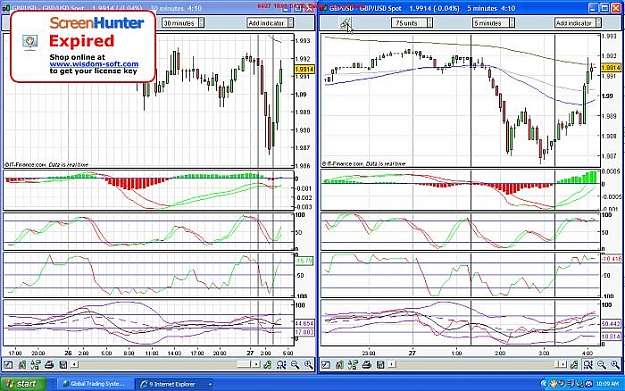
Task: Zoom out the left chart
Action: (x=295, y=364)
